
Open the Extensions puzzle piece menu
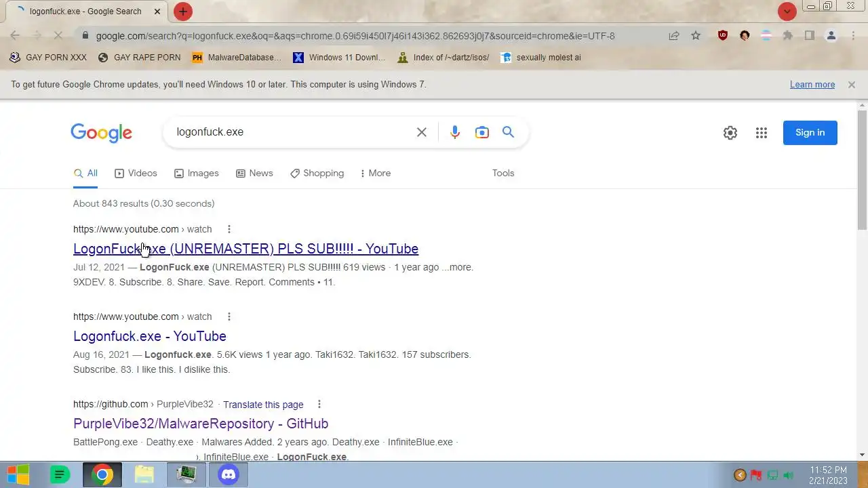coord(788,36)
